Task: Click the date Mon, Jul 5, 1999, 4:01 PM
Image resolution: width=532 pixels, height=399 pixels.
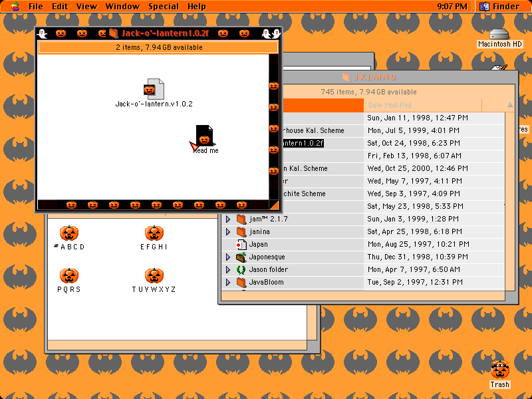Action: [413, 130]
